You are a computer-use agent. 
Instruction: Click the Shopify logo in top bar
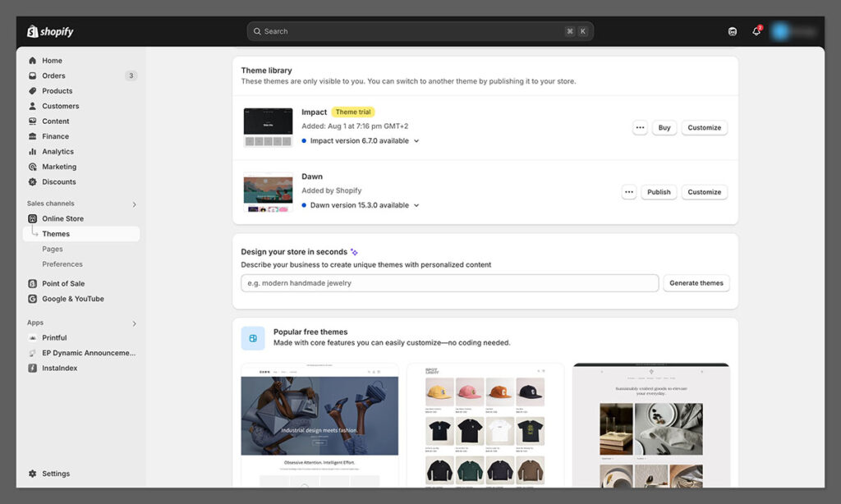click(x=50, y=31)
